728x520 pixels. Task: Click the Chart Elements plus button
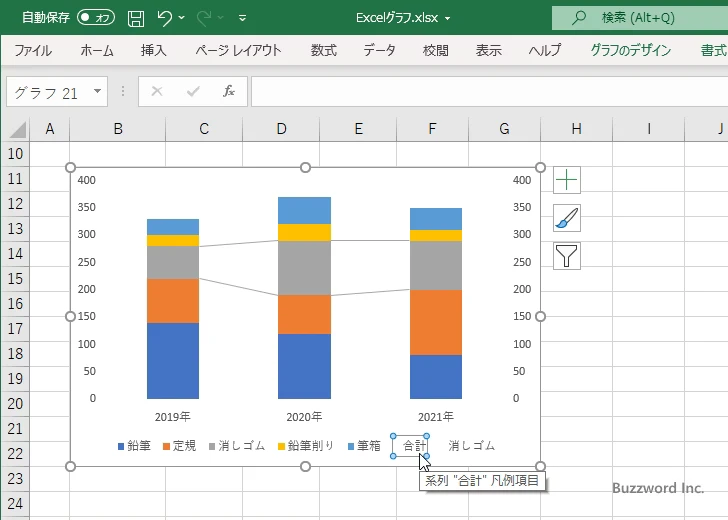point(567,180)
